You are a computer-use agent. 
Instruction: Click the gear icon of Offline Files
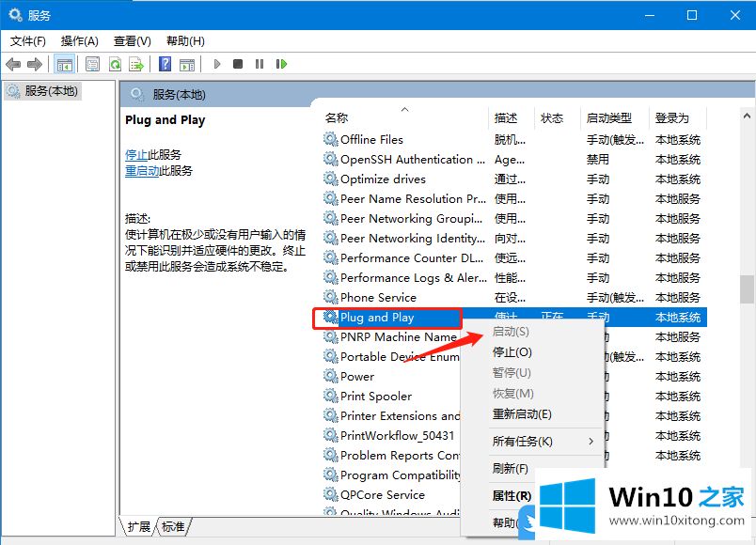point(331,139)
